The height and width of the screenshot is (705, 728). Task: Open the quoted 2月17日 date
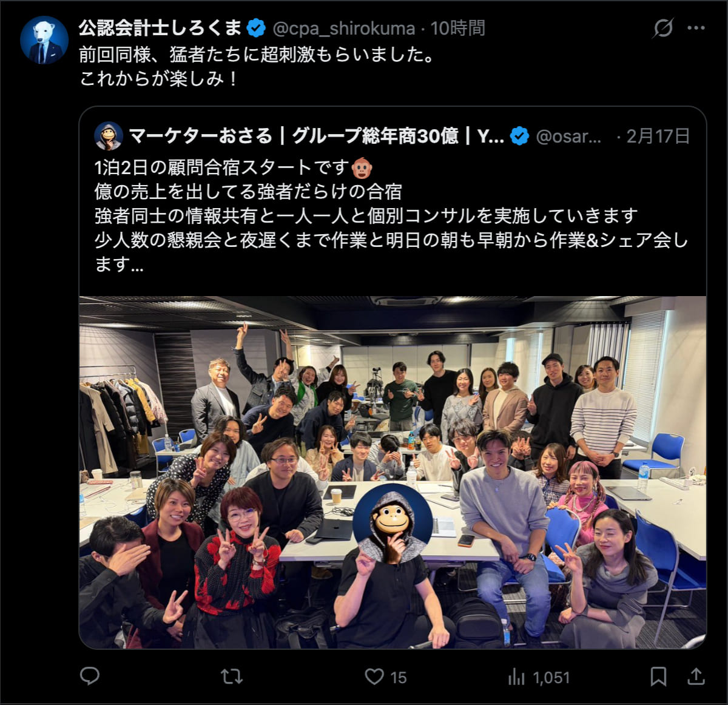tap(658, 136)
